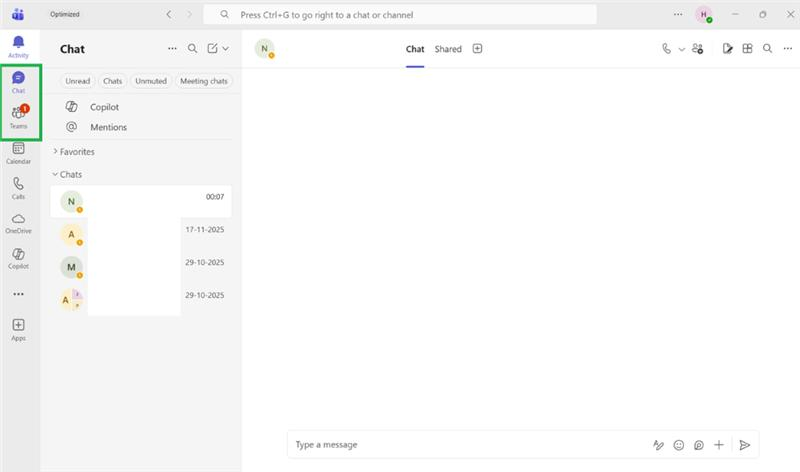Click the Teams logo at top-left
800x472 pixels.
coord(18,14)
